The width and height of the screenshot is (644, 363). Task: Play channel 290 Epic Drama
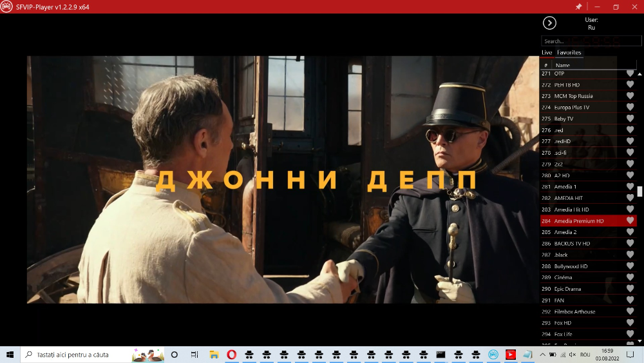point(588,289)
